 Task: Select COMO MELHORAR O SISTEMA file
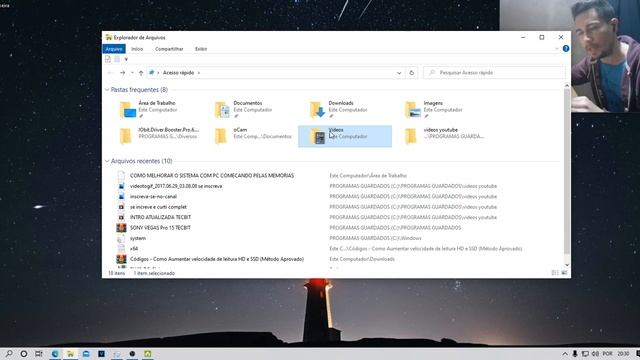tap(212, 176)
